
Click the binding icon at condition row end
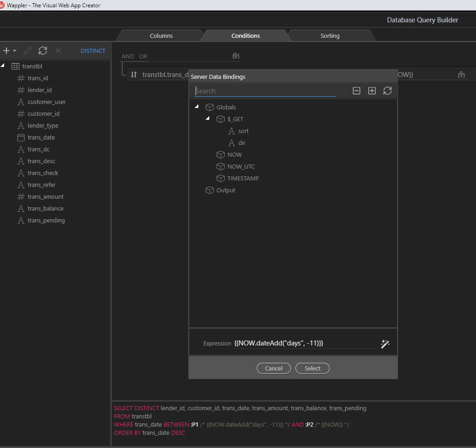click(x=461, y=75)
